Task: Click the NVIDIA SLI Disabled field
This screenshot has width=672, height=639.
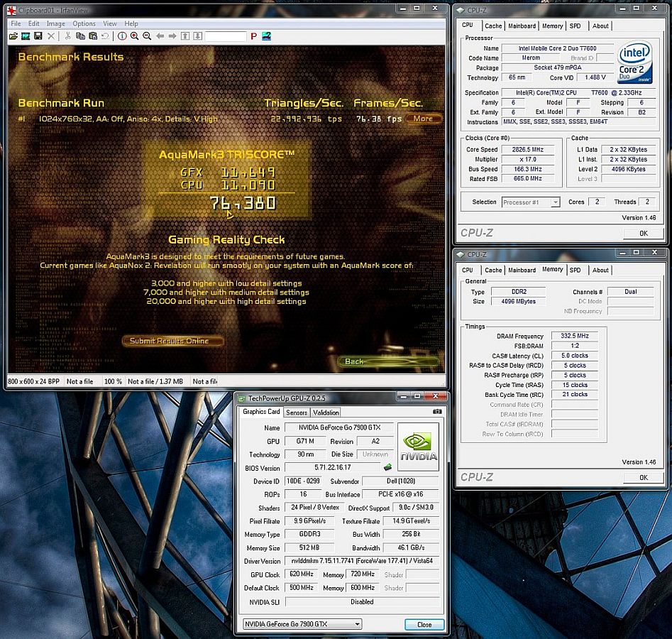Action: [362, 601]
